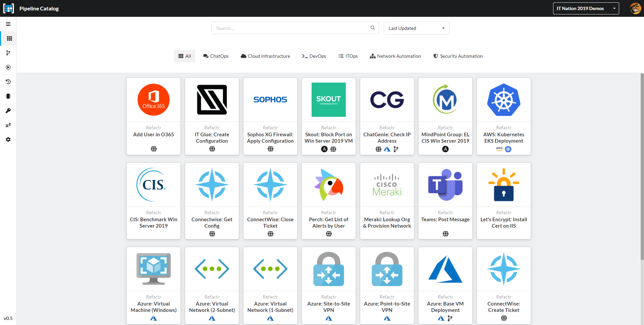The height and width of the screenshot is (325, 644).
Task: Click the Site-to-Site VPN lock icon
Action: [329, 269]
